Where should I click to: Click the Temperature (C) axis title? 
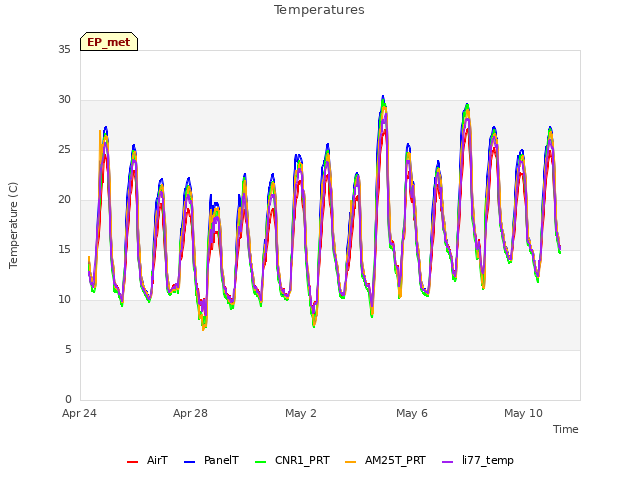coord(13,225)
